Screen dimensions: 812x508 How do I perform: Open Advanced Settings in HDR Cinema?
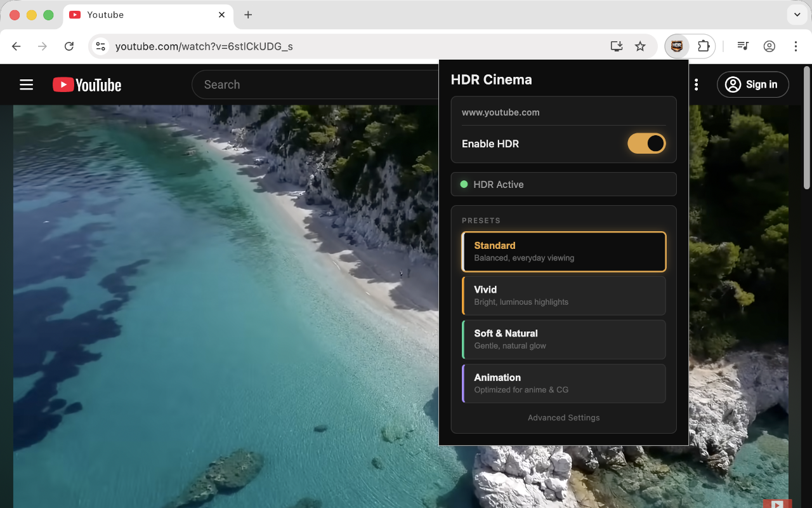[564, 418]
